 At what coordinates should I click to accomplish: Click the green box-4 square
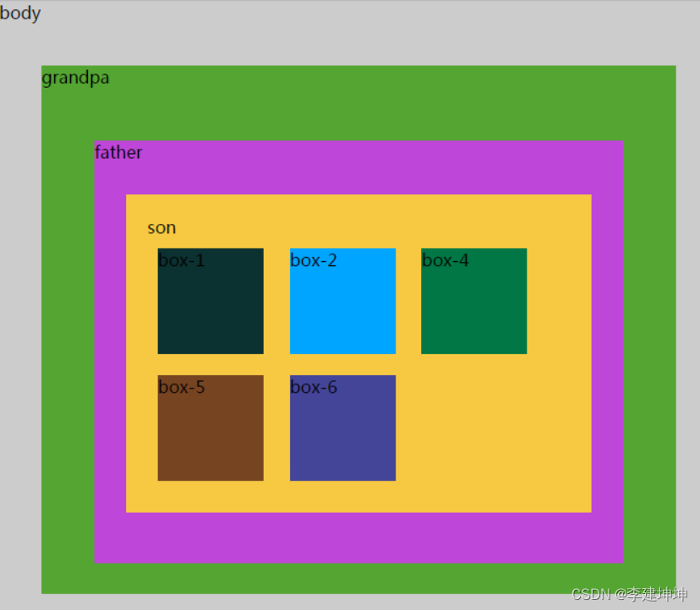pyautogui.click(x=473, y=302)
